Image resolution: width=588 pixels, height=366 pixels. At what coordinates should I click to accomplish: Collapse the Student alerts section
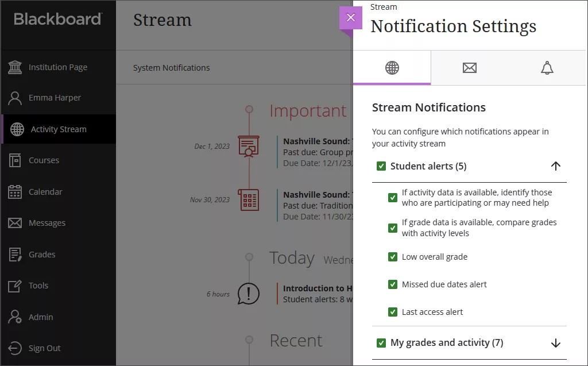555,166
